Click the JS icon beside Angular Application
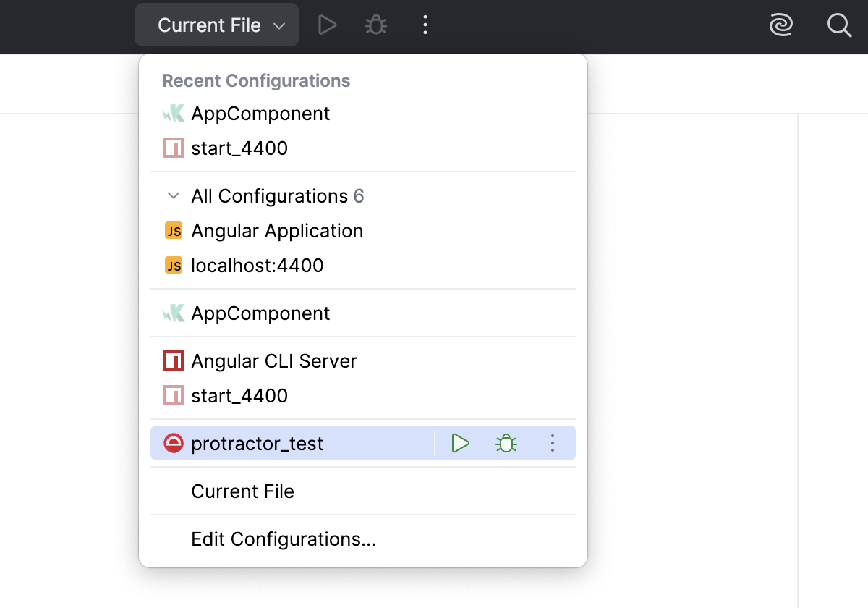 [174, 231]
